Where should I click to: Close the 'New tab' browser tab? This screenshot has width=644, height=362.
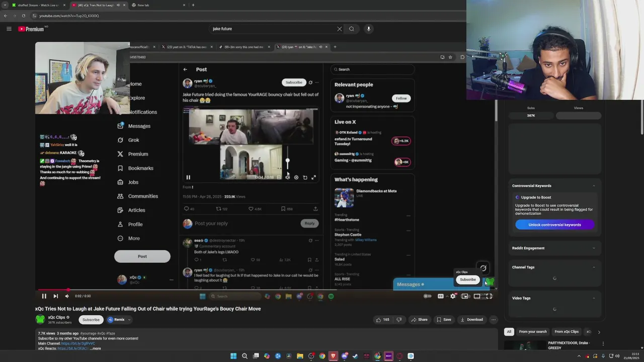pyautogui.click(x=184, y=5)
